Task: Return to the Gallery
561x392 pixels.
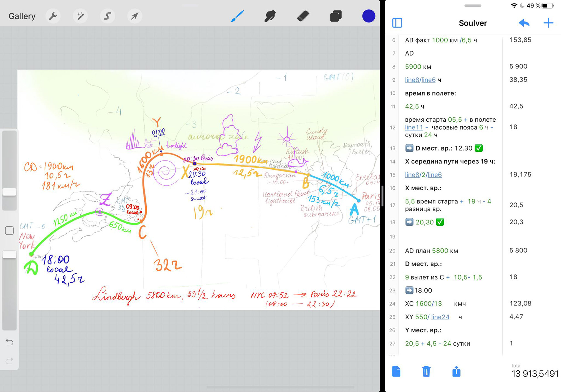Action: pos(22,16)
